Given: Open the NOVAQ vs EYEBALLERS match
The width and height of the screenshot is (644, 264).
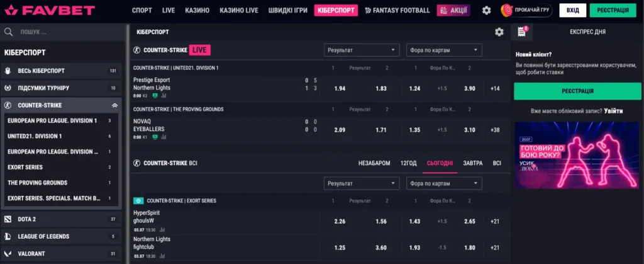Looking at the screenshot, I should point(148,125).
